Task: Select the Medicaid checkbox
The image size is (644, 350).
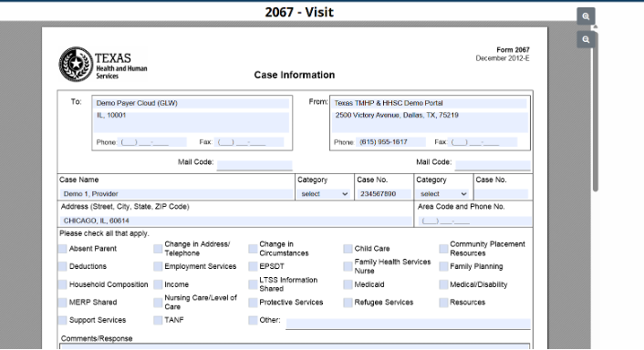Action: click(348, 284)
